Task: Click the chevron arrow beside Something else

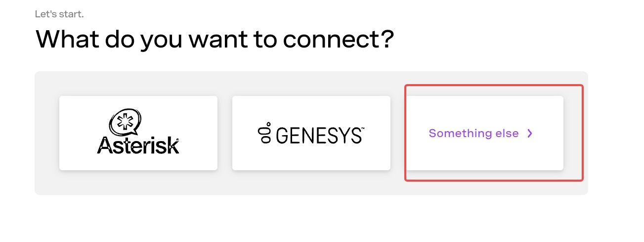Action: [530, 134]
